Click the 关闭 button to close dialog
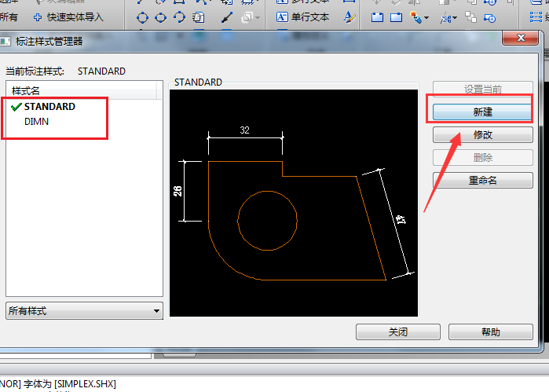This screenshot has width=549, height=392. [398, 332]
